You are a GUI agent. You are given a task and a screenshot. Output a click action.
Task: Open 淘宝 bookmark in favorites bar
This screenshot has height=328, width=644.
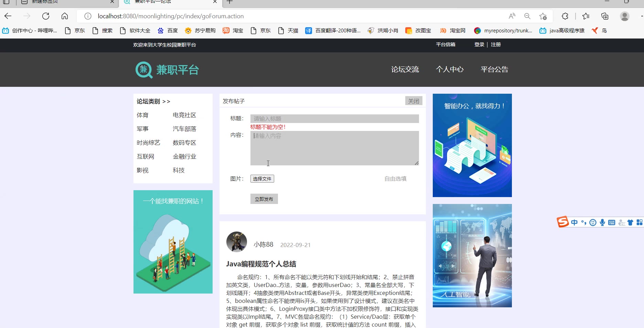coord(233,31)
